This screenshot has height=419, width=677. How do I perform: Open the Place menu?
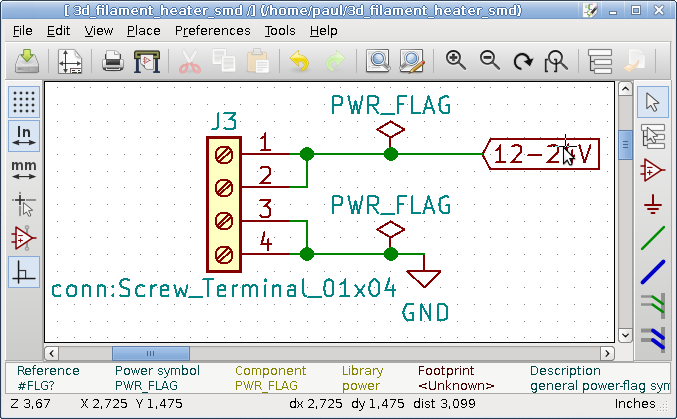(143, 31)
